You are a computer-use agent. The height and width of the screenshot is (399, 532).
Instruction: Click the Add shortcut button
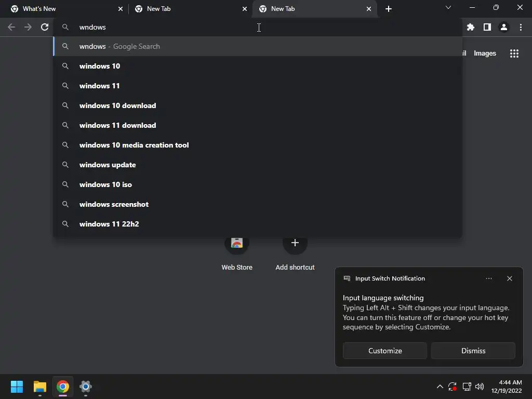(x=295, y=253)
